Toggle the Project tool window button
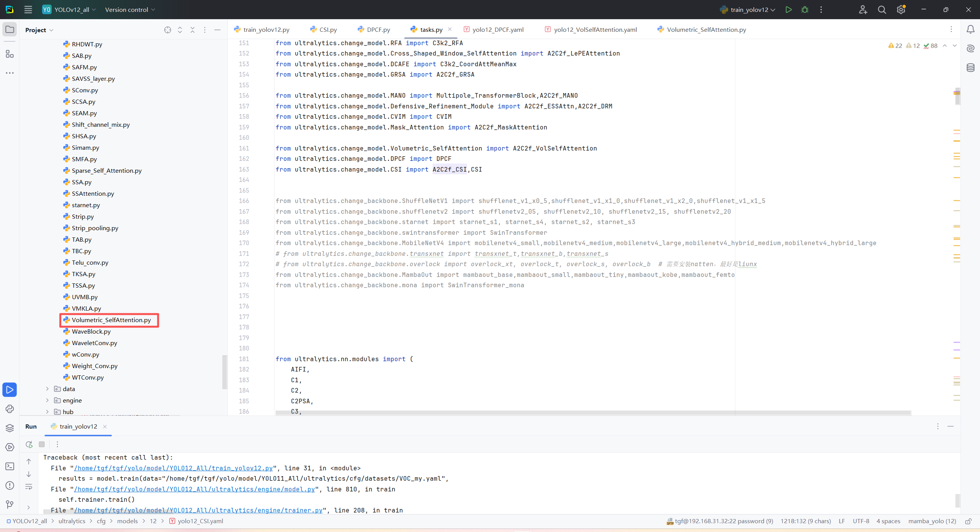 [10, 29]
